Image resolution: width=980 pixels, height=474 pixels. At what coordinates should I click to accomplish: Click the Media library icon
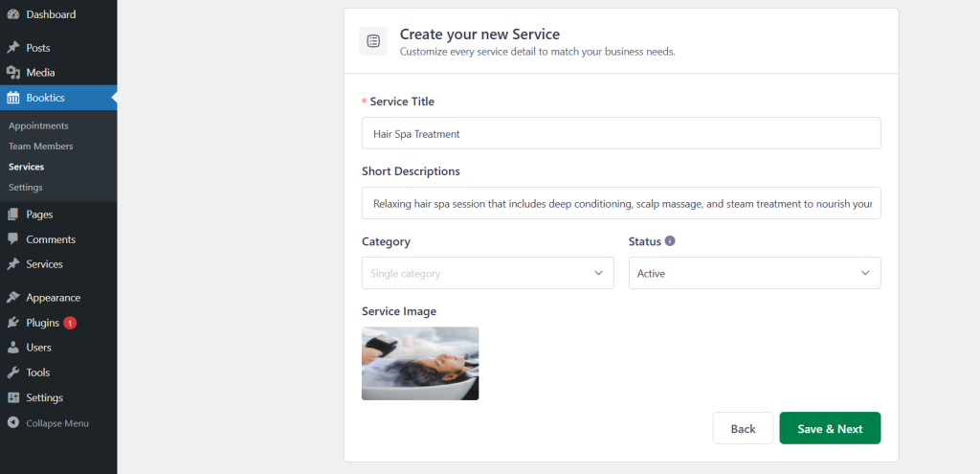point(13,73)
